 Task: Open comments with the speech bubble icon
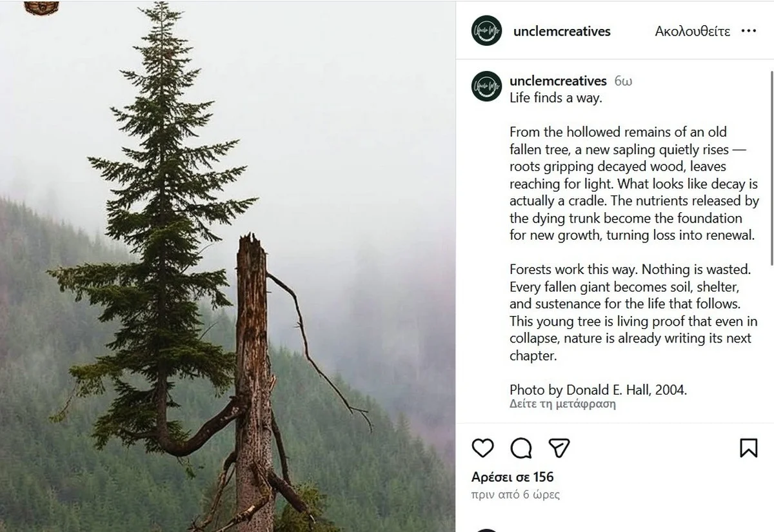(521, 448)
